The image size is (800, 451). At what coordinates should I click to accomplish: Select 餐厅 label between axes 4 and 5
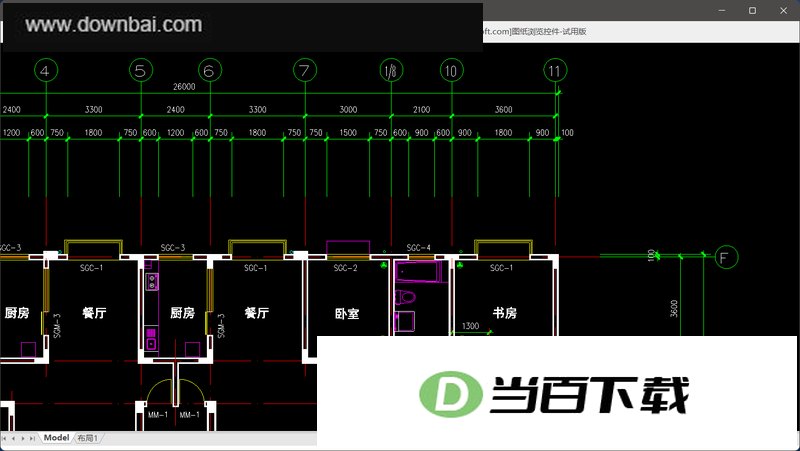click(x=94, y=313)
